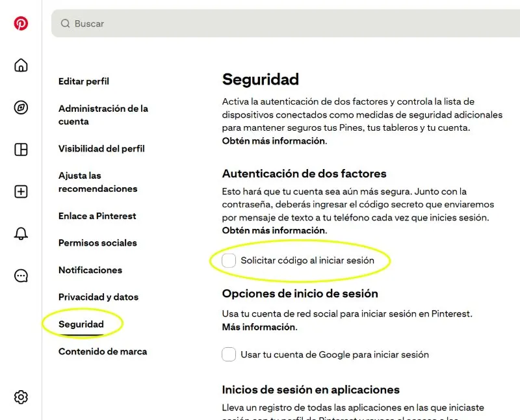
Task: Go to Home feed icon
Action: (x=21, y=65)
